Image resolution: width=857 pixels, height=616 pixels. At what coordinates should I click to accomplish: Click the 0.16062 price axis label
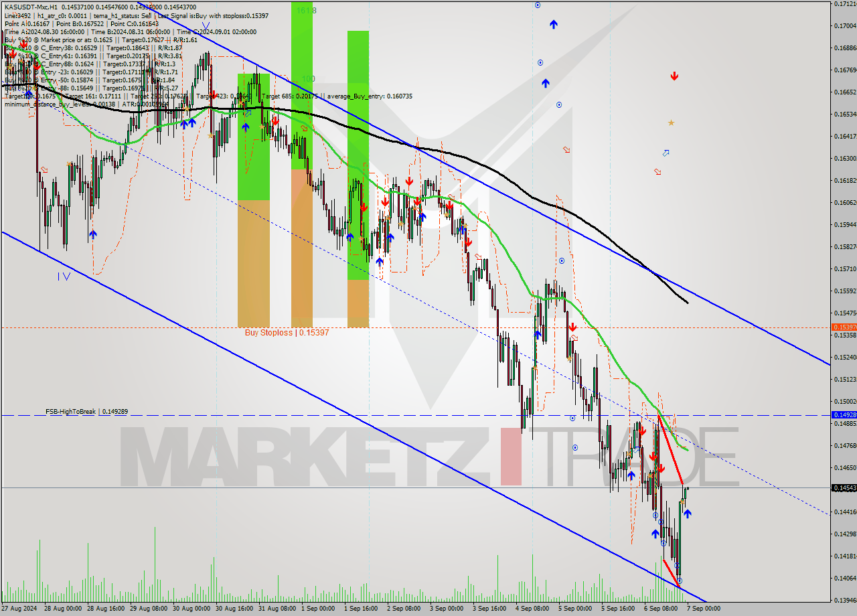coord(844,203)
